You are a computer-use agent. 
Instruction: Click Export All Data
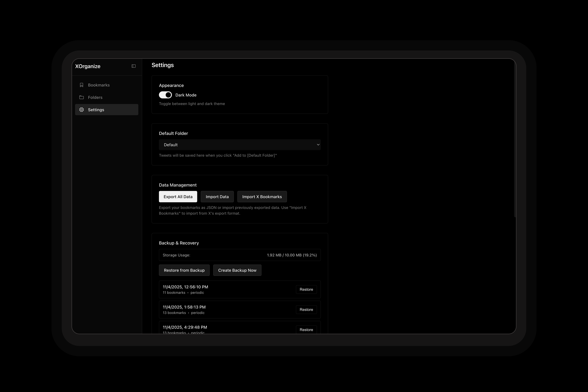pos(178,196)
